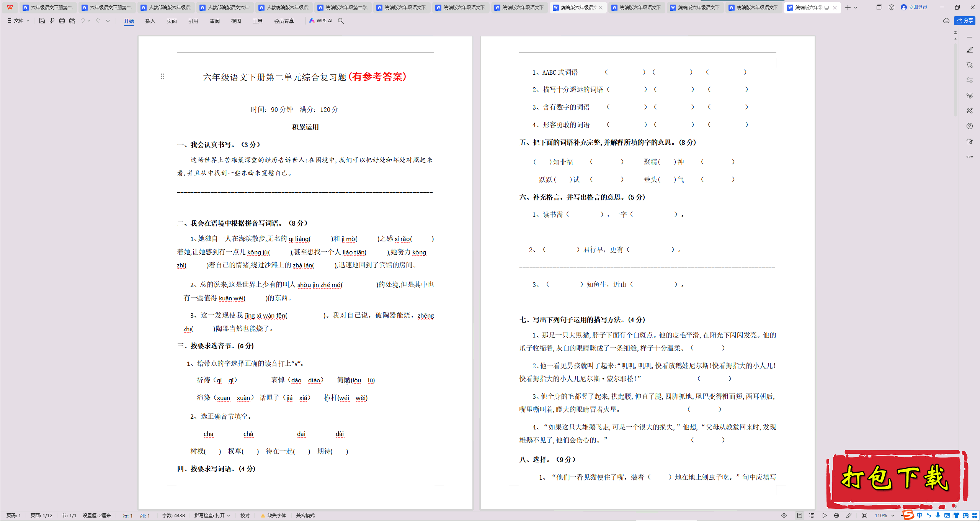Click the more options ellipsis in sidebar
The image size is (980, 521).
click(x=970, y=157)
